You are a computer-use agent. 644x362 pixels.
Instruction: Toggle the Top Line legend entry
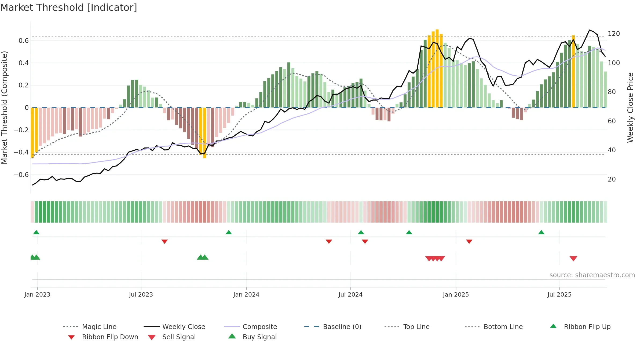pos(407,327)
